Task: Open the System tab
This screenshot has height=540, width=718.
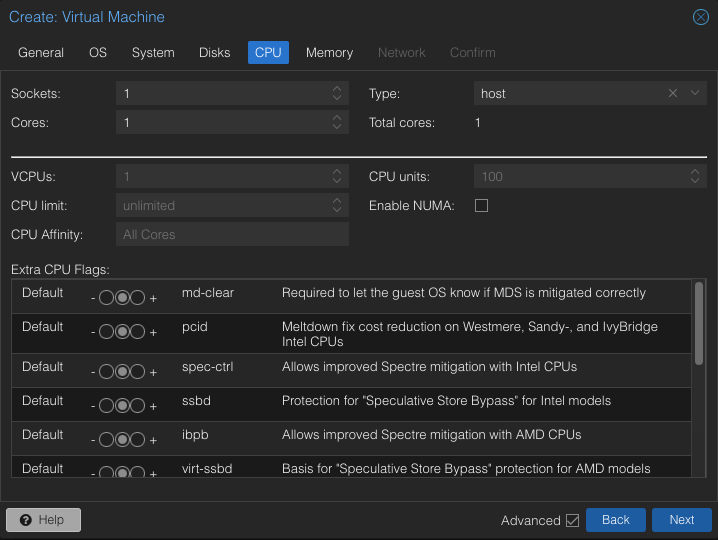Action: click(x=153, y=52)
